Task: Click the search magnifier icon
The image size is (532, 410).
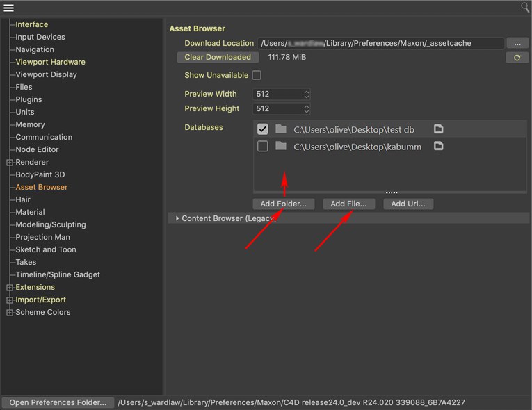Action: coord(524,8)
